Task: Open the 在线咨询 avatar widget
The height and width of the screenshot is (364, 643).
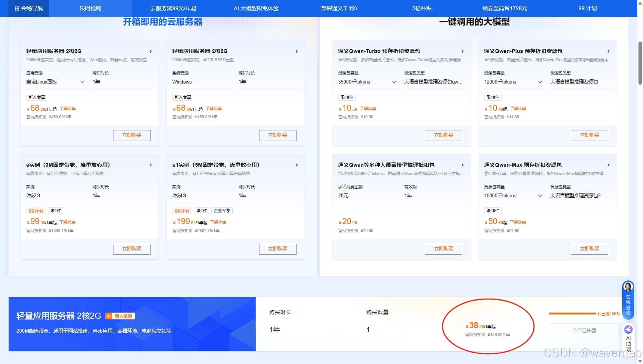Action: coord(628,300)
